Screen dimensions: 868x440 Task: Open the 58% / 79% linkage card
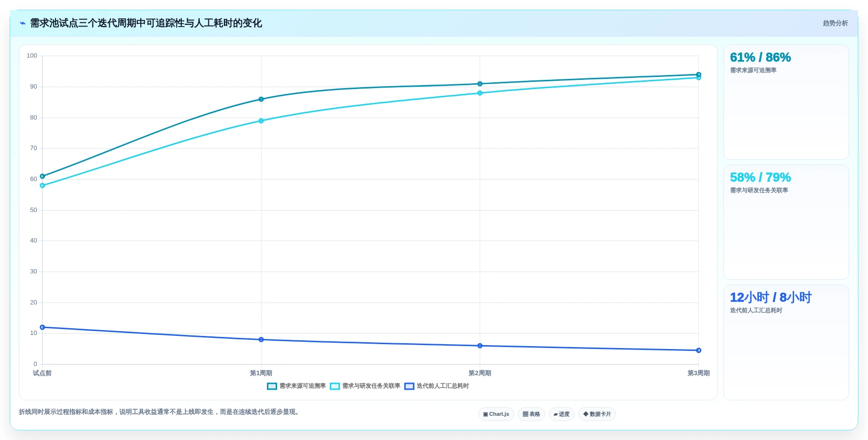pos(786,222)
